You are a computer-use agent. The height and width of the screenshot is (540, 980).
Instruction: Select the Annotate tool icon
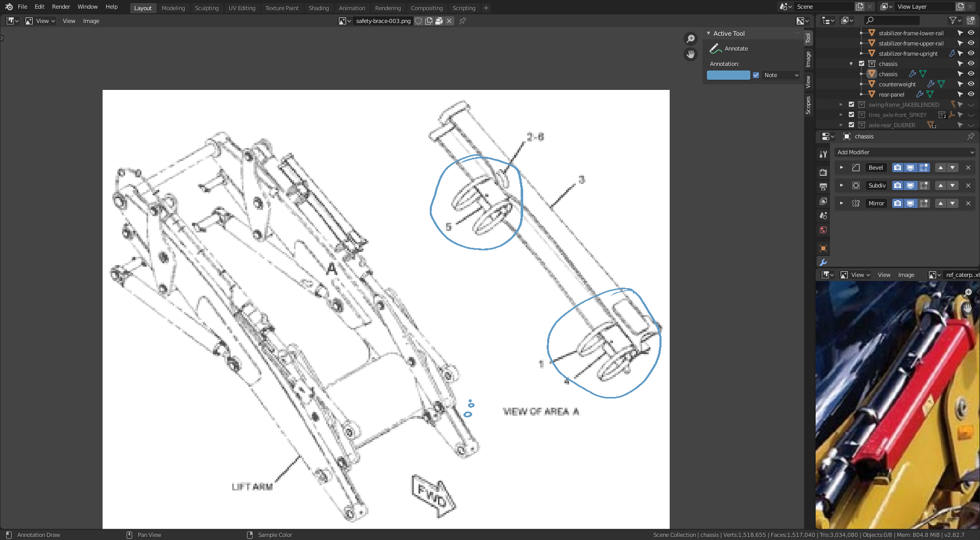716,49
